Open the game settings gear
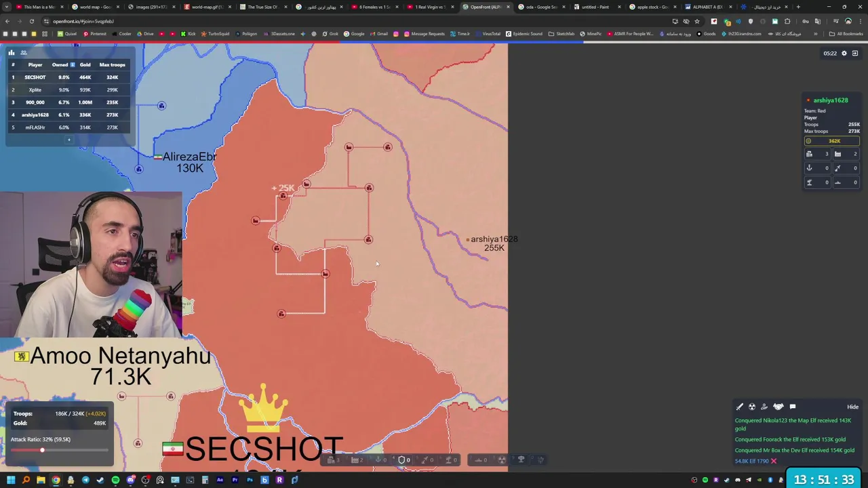Viewport: 868px width, 488px height. point(844,53)
